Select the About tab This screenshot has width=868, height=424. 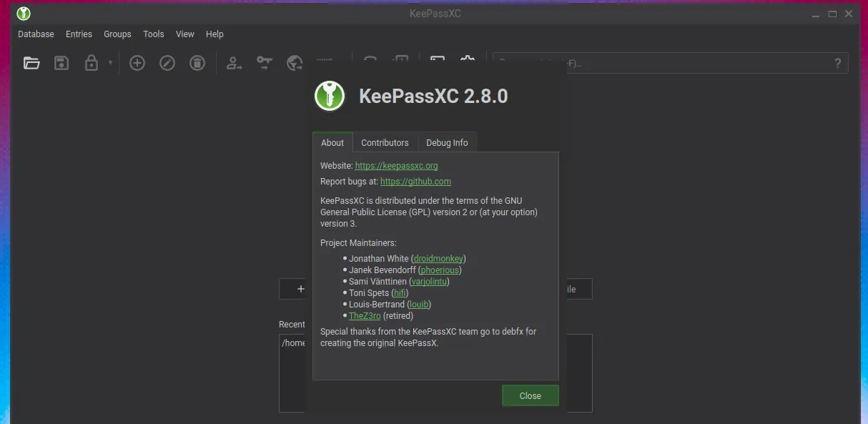pyautogui.click(x=332, y=142)
